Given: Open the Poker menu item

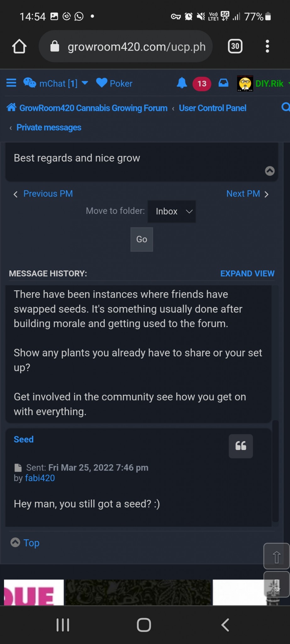Looking at the screenshot, I should pyautogui.click(x=114, y=83).
